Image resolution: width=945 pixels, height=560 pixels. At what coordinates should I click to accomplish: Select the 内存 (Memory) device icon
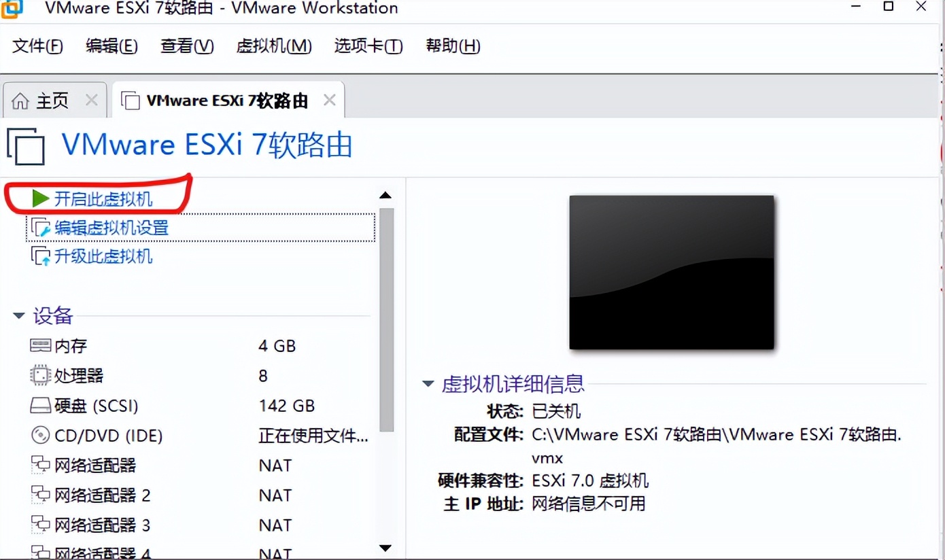tap(40, 345)
